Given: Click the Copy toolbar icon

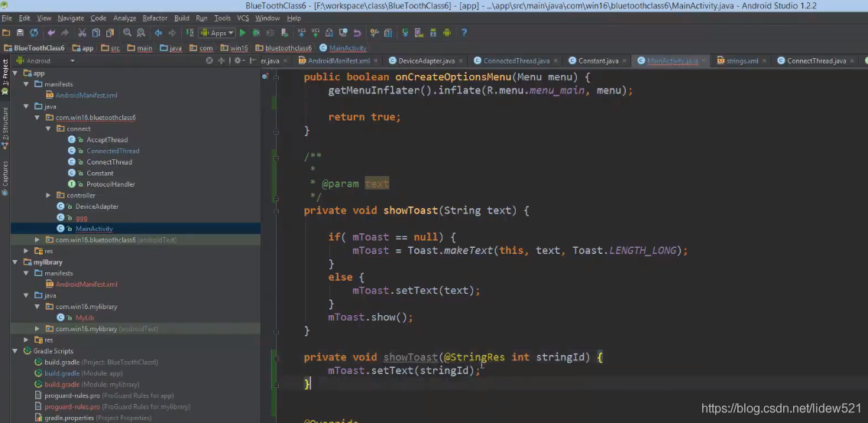Looking at the screenshot, I should [96, 33].
